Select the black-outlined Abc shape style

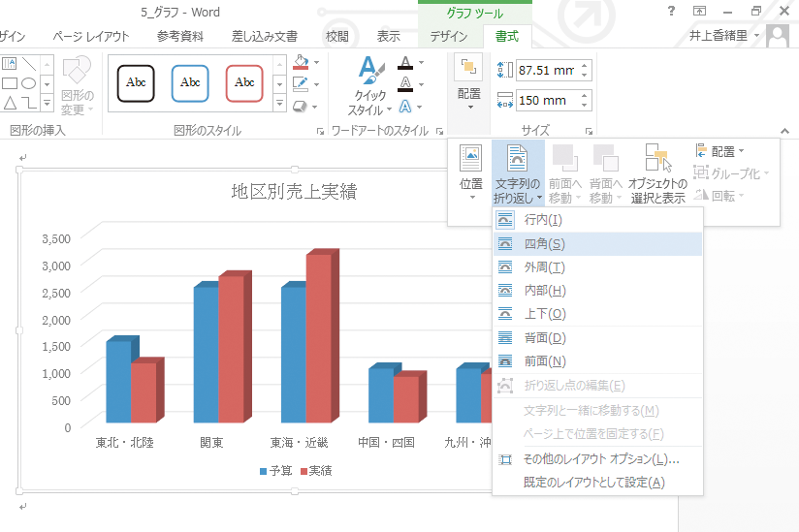pyautogui.click(x=136, y=83)
